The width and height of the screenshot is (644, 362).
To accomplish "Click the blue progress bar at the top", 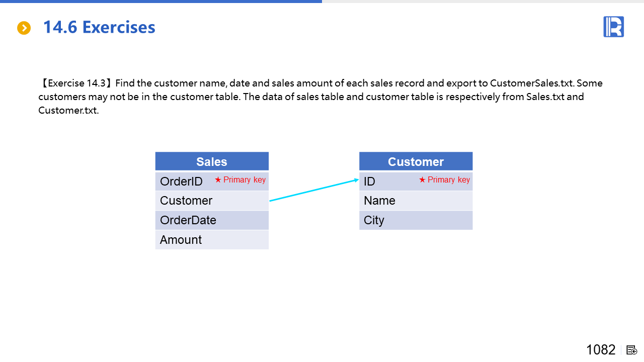I will pyautogui.click(x=161, y=2).
